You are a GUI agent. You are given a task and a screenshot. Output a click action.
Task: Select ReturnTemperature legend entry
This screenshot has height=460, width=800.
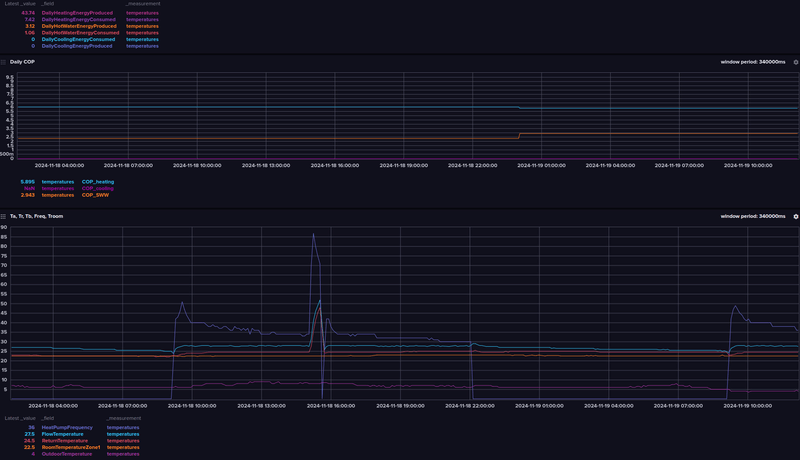pyautogui.click(x=65, y=441)
